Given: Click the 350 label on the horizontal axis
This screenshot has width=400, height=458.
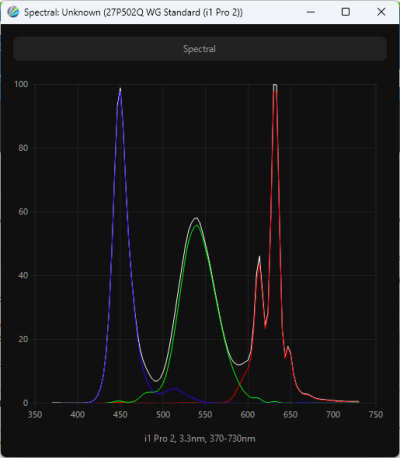Looking at the screenshot, I should (35, 415).
